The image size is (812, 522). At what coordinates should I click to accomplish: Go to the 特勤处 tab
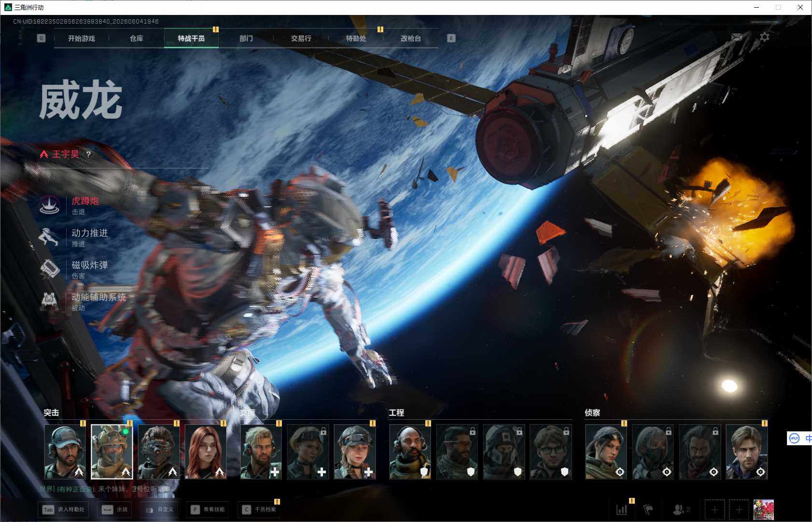click(356, 38)
